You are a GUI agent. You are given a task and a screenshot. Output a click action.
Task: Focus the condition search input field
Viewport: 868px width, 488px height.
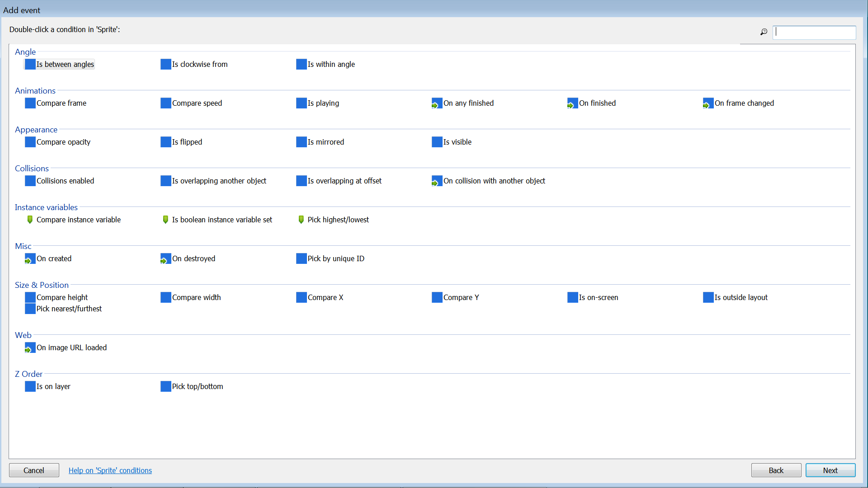(x=814, y=32)
